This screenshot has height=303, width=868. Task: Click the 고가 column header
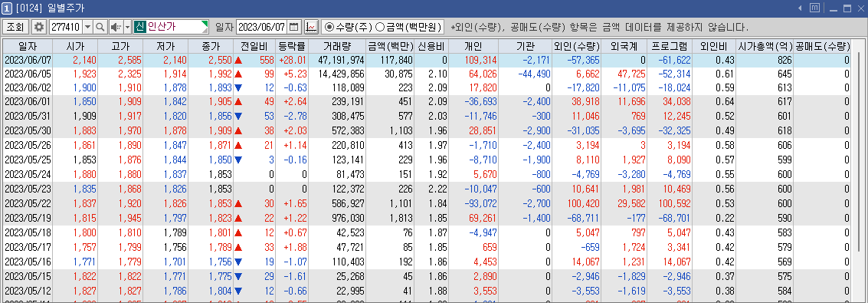120,47
